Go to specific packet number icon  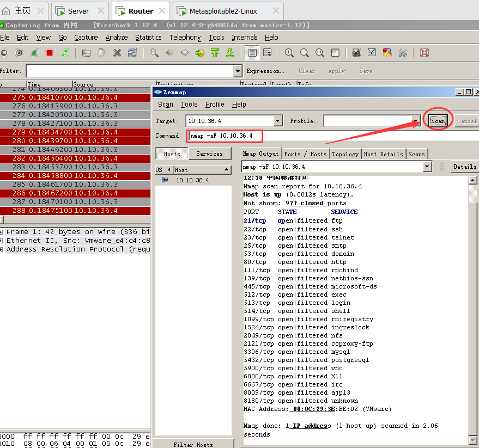point(200,53)
